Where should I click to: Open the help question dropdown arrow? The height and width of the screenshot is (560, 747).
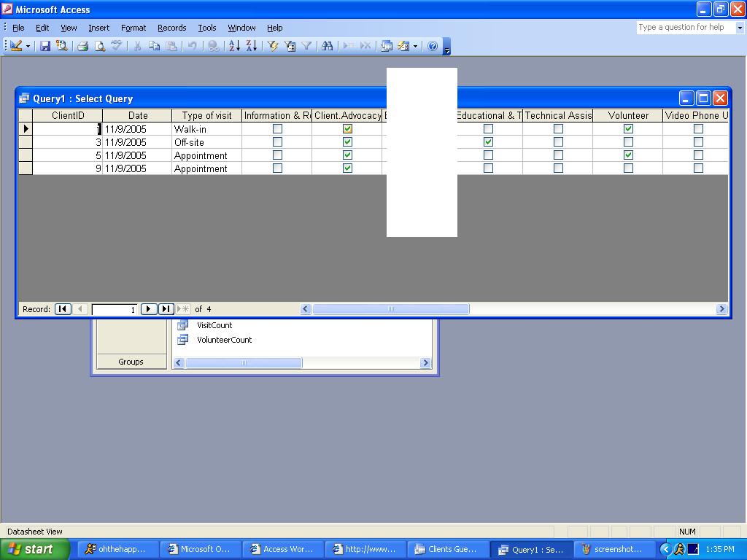point(740,28)
